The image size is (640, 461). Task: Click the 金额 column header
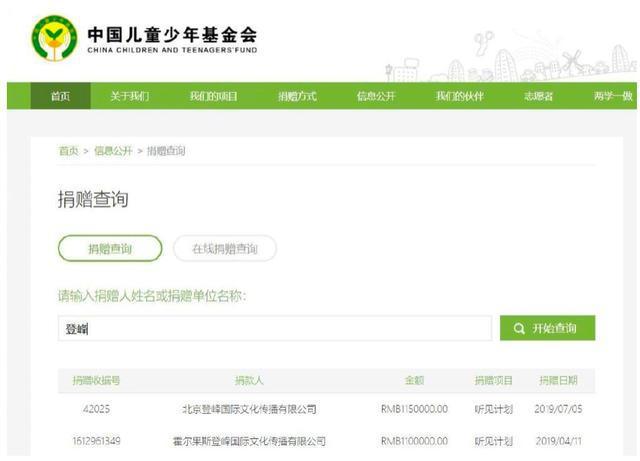414,381
